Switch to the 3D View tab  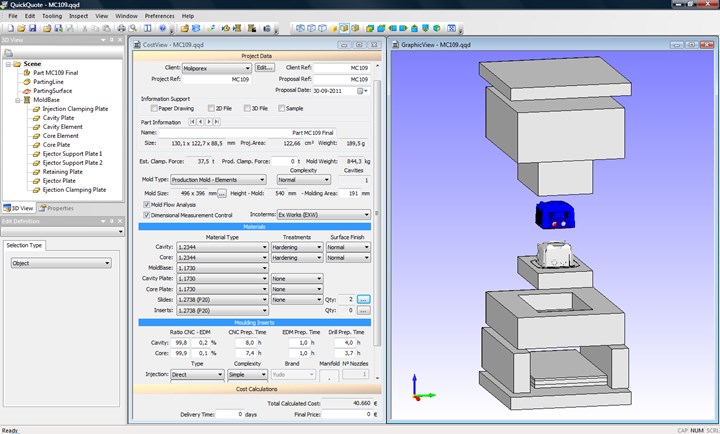point(19,208)
